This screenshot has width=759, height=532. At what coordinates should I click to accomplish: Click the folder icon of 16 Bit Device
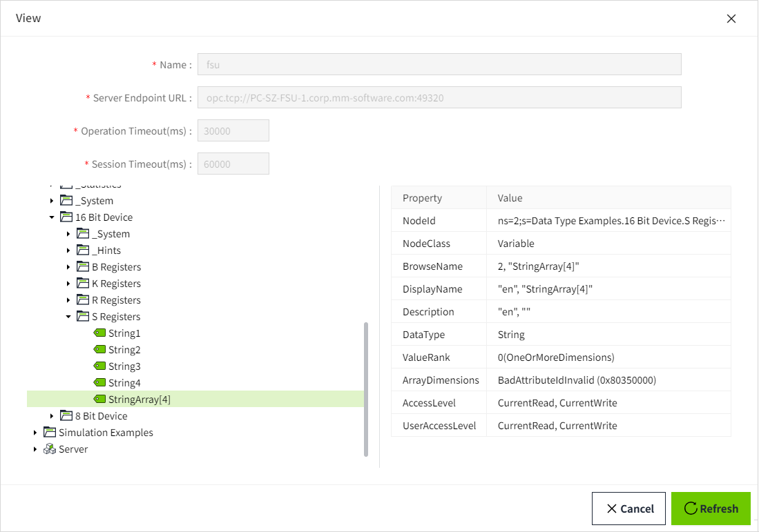pyautogui.click(x=66, y=217)
